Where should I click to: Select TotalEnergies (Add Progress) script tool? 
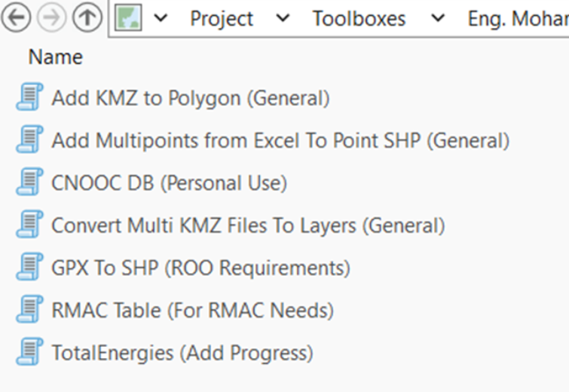pyautogui.click(x=182, y=352)
